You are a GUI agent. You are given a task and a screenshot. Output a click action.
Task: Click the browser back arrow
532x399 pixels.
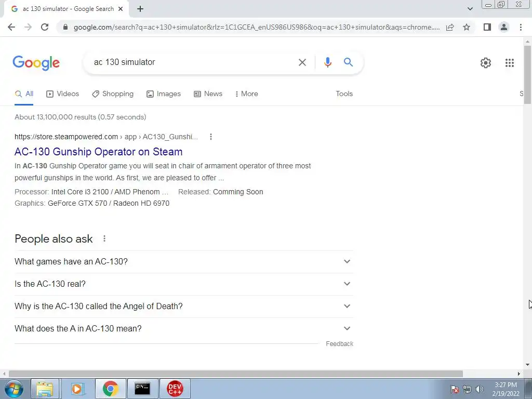point(11,27)
